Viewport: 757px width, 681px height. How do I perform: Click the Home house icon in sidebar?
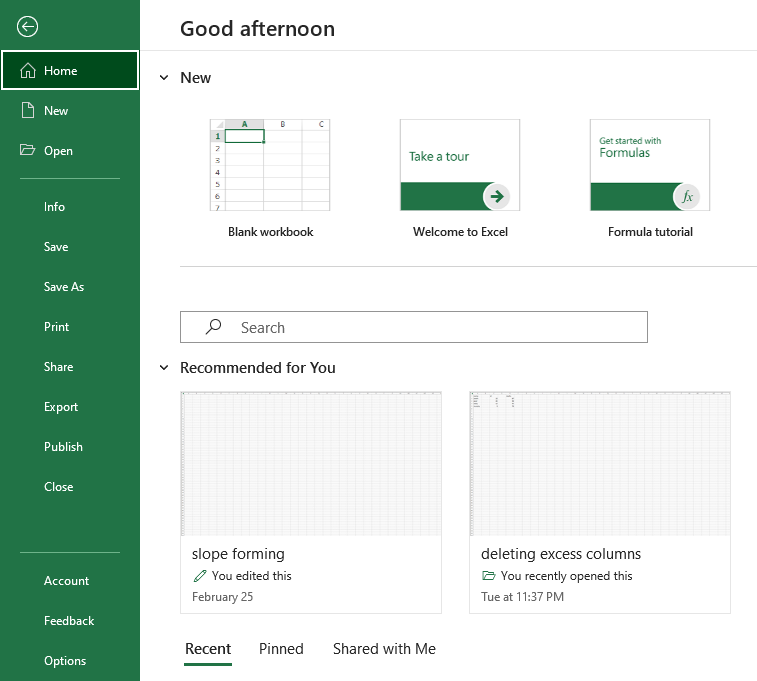click(x=28, y=70)
